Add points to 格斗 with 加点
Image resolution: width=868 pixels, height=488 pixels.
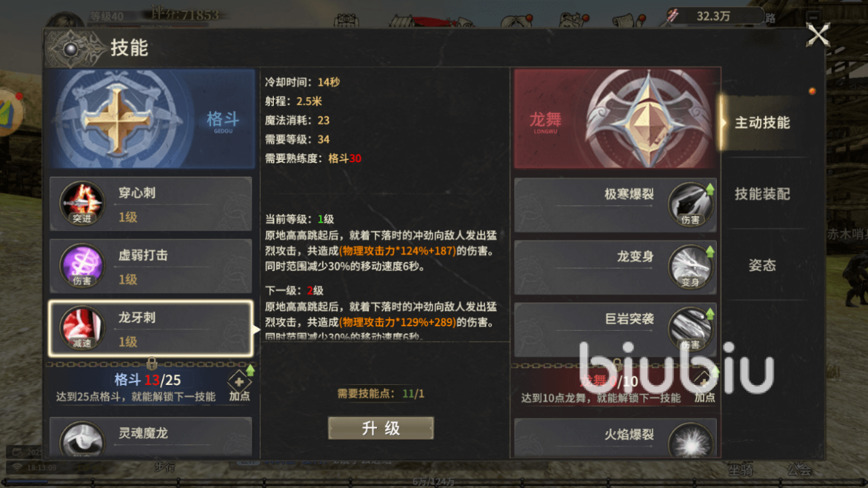pyautogui.click(x=240, y=385)
